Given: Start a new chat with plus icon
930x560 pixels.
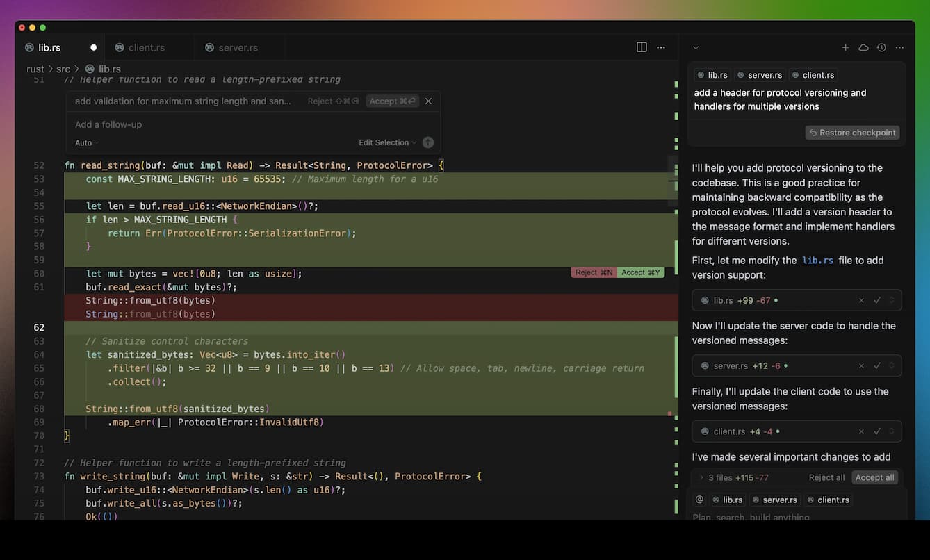Looking at the screenshot, I should tap(845, 48).
